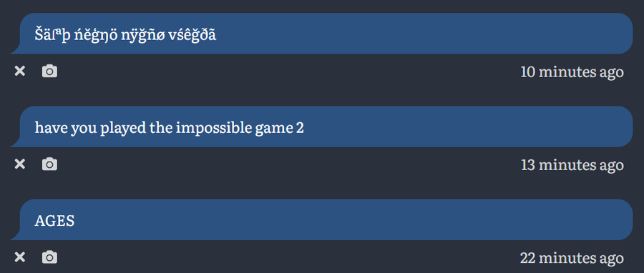
Task: Click the '22 minutes ago' timestamp
Action: [x=572, y=258]
